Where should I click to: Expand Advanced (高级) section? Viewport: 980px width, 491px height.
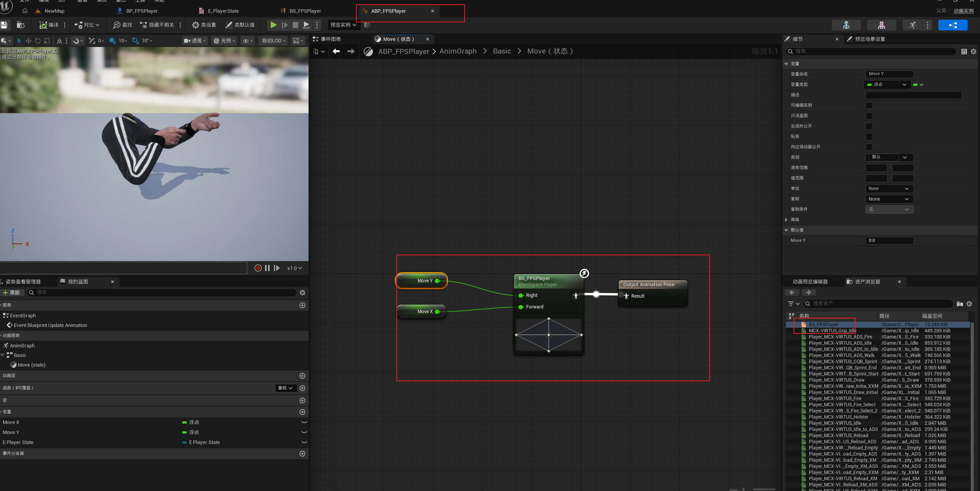pyautogui.click(x=786, y=220)
